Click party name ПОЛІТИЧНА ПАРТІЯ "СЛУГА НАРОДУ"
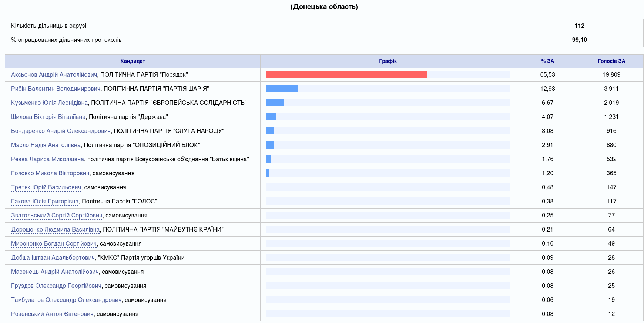 169,131
